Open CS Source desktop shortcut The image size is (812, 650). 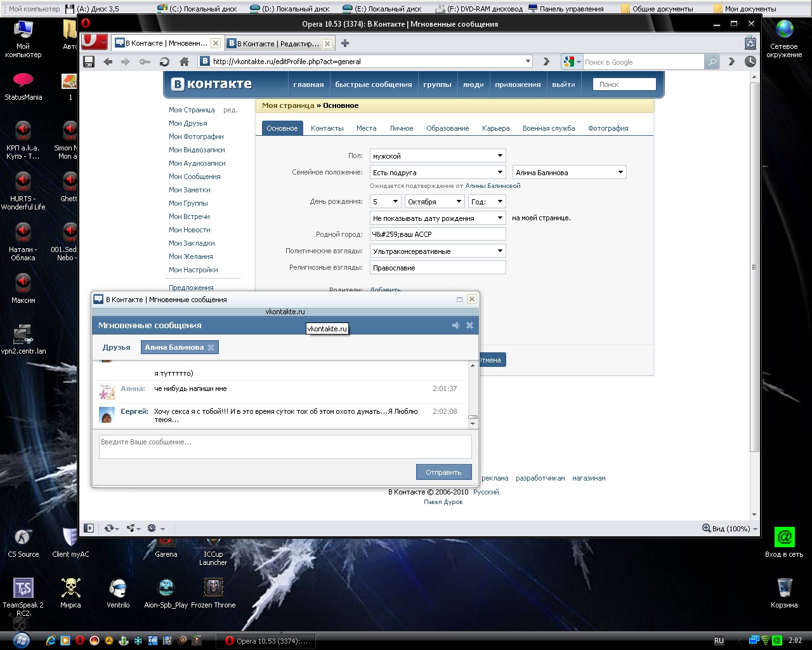point(23,543)
